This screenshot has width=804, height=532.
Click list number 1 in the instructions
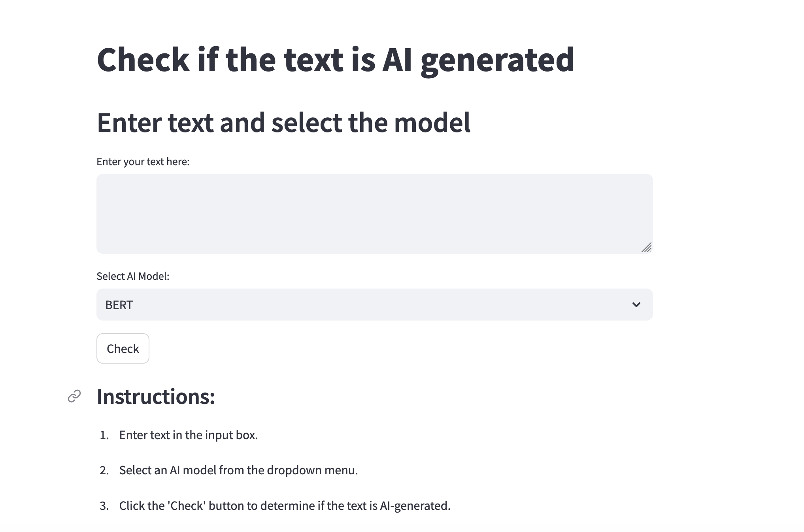pyautogui.click(x=104, y=435)
